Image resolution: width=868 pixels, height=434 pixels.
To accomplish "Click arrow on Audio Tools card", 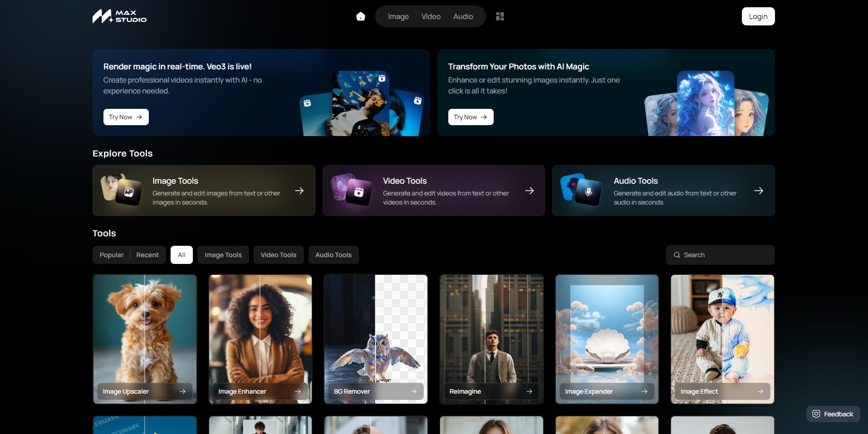I will pos(759,190).
